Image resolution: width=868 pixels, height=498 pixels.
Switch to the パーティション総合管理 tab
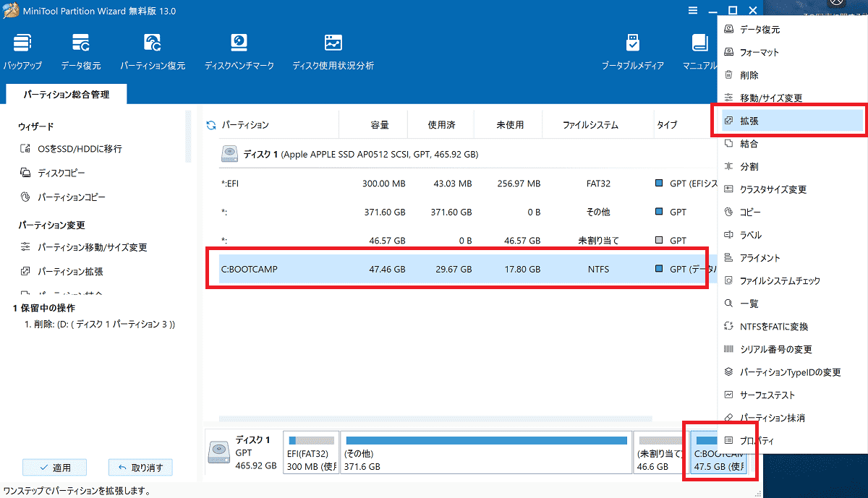pyautogui.click(x=66, y=94)
